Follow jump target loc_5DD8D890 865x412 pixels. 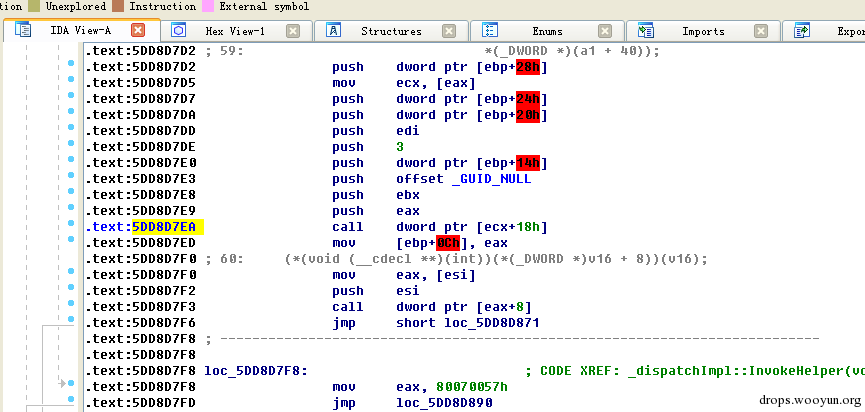(444, 403)
